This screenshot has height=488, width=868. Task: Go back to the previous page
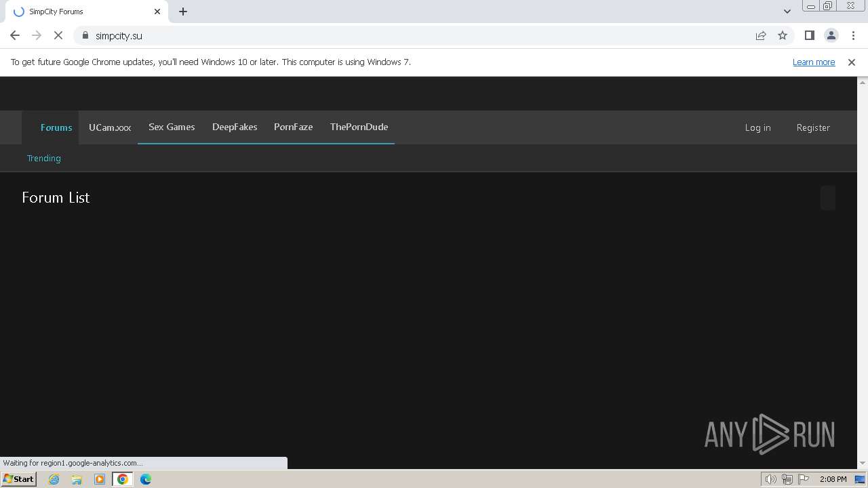pyautogui.click(x=15, y=35)
